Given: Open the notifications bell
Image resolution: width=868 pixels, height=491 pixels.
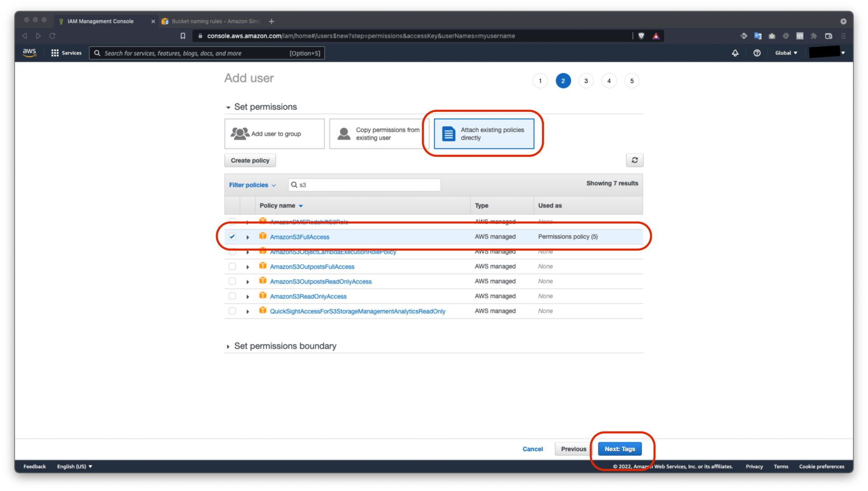Looking at the screenshot, I should click(x=735, y=53).
